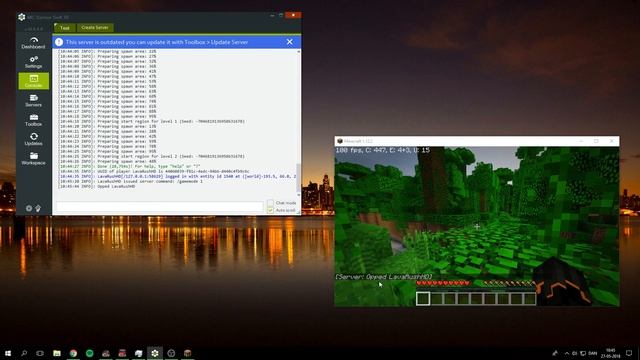Open Spotify from the taskbar
This screenshot has width=640, height=360.
coord(89,353)
